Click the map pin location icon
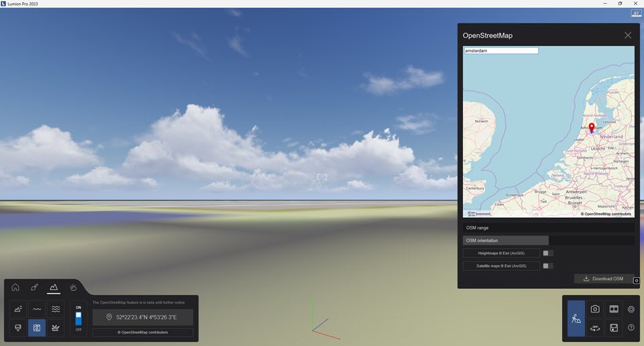Screen dimensions: 644x346 tap(109, 317)
